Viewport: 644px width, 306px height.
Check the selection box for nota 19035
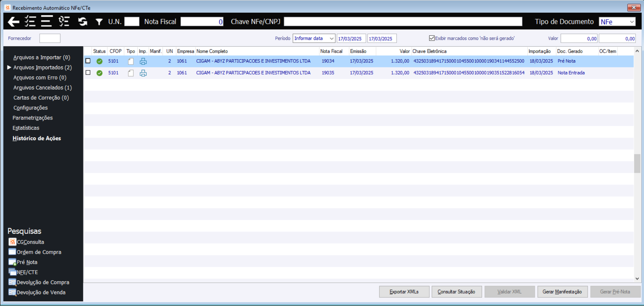[x=88, y=72]
